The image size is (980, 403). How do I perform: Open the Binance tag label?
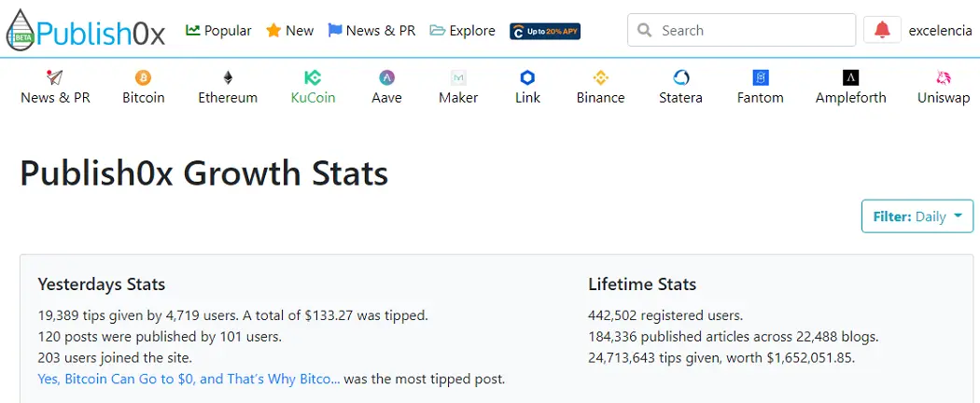pyautogui.click(x=601, y=98)
